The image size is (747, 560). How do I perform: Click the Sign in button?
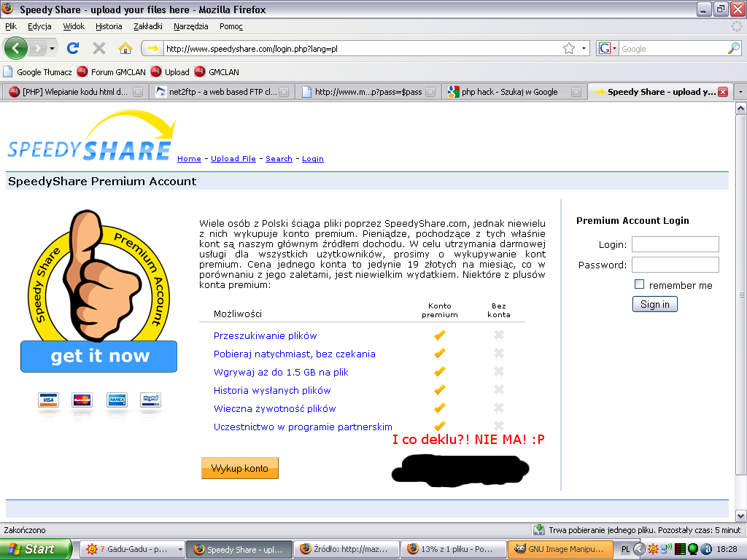(654, 304)
